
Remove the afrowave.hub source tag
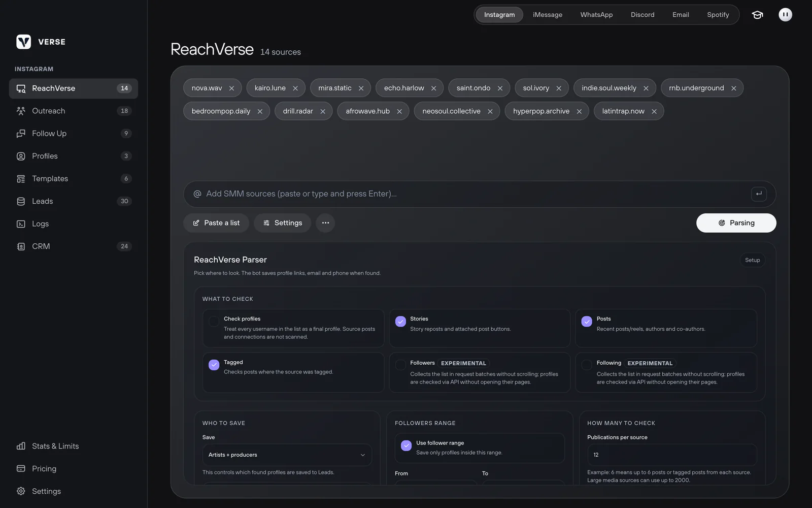click(x=399, y=111)
